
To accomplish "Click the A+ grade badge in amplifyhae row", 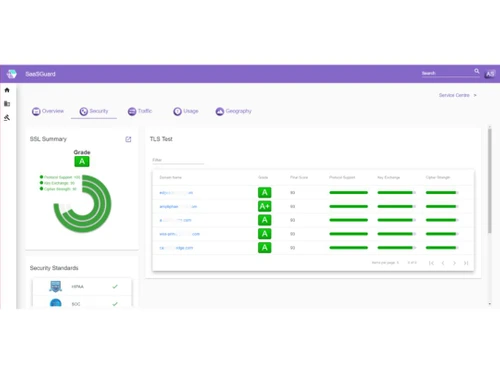I will pyautogui.click(x=265, y=206).
